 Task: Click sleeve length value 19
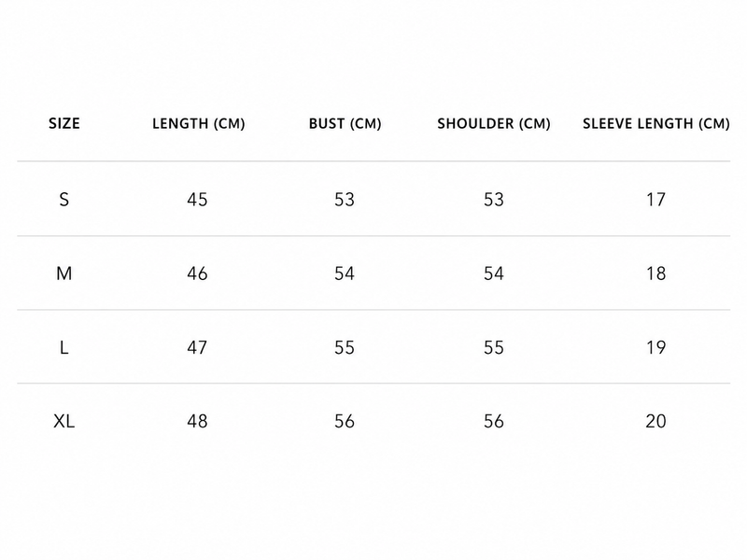coord(655,347)
